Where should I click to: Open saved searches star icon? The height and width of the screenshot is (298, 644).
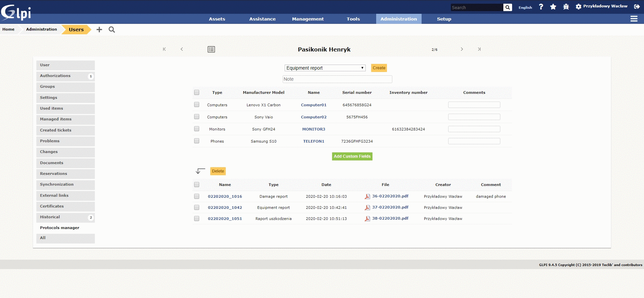click(553, 7)
